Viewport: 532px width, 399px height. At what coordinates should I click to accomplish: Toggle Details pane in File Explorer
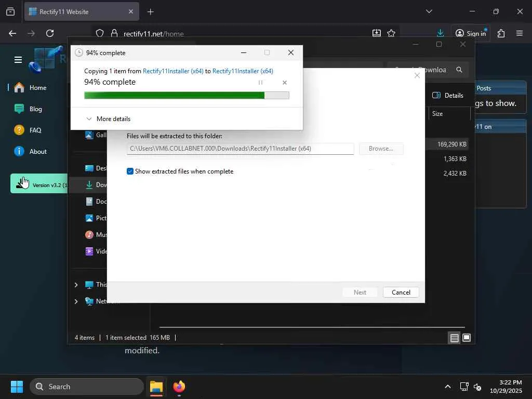pos(448,96)
